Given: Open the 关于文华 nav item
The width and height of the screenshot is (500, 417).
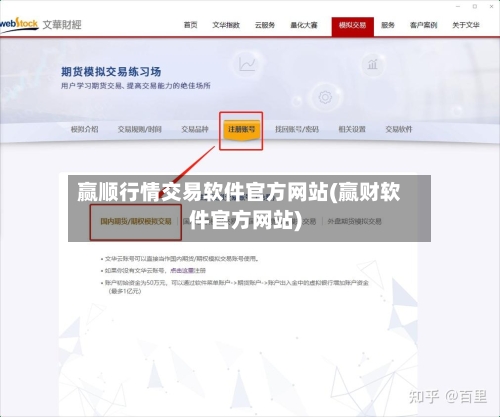Looking at the screenshot, I should tap(466, 25).
